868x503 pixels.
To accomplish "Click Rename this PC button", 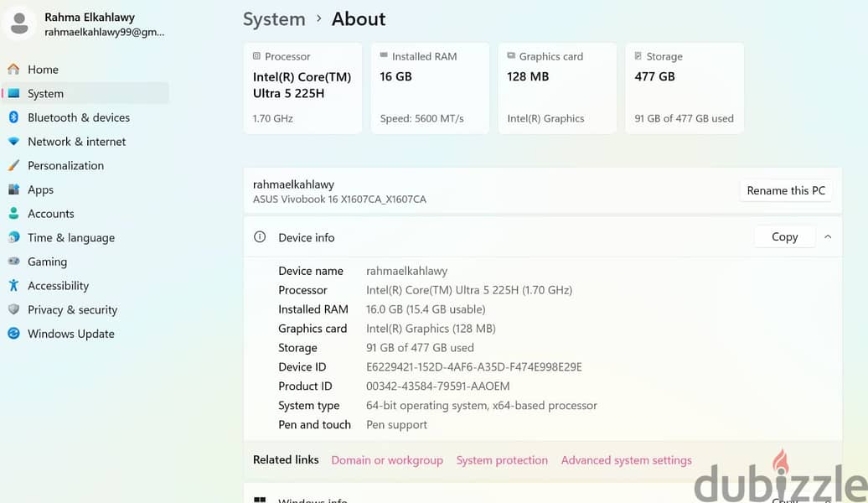I will tap(786, 190).
